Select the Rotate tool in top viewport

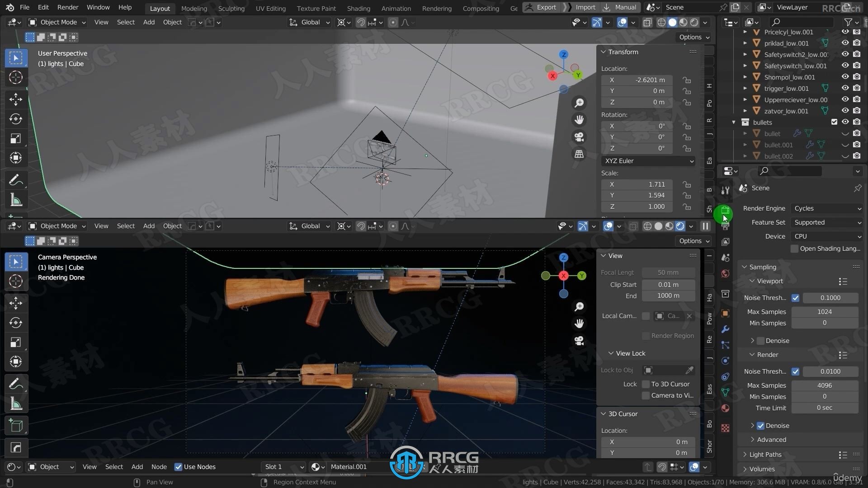pyautogui.click(x=16, y=119)
